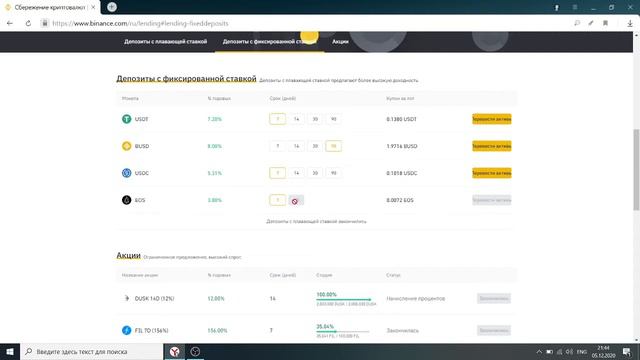Select 7-day term for EOS
Viewport: 640px width, 360px height.
point(278,200)
